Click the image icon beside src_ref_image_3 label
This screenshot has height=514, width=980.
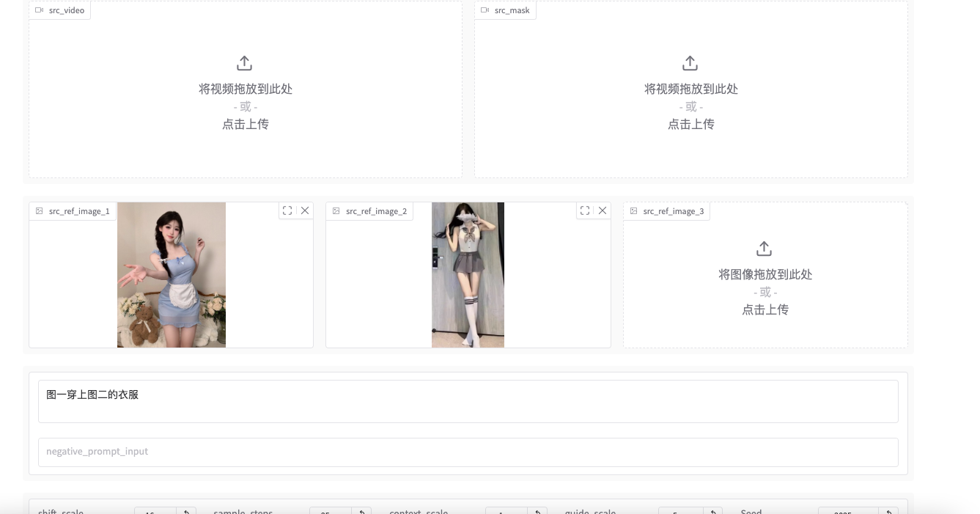click(x=634, y=211)
